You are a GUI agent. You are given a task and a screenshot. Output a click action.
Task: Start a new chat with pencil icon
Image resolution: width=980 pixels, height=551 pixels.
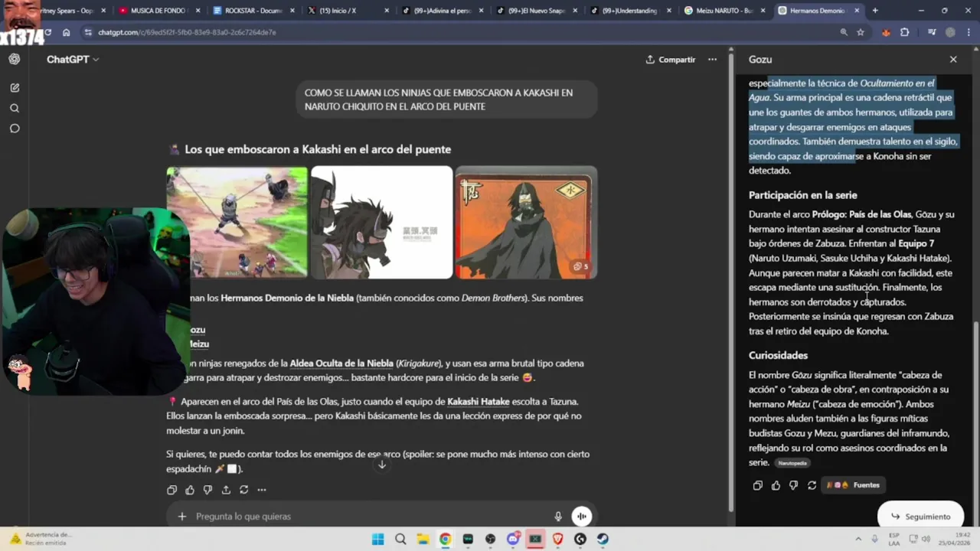coord(15,87)
